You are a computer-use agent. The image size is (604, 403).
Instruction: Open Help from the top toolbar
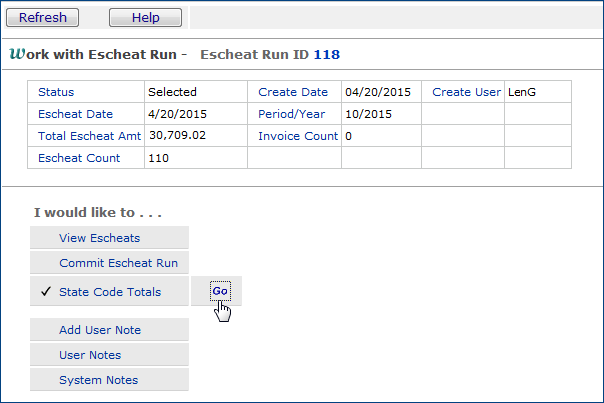[x=145, y=18]
